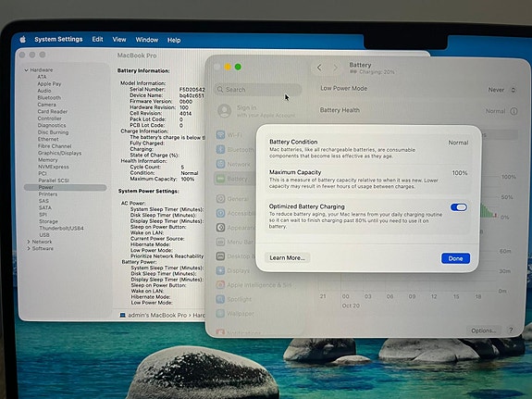Viewport: 532px width, 399px height.
Task: Select the General gear sidebar icon
Action: point(220,199)
